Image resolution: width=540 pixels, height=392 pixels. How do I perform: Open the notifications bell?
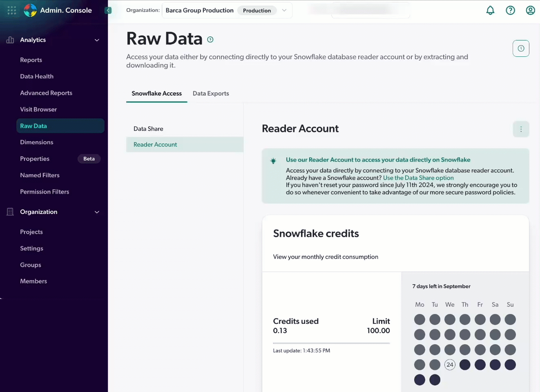tap(491, 10)
